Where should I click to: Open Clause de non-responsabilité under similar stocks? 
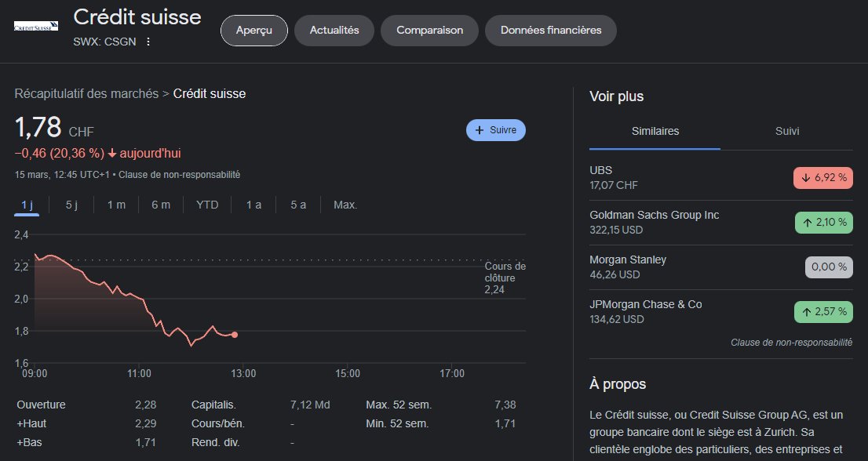click(792, 343)
